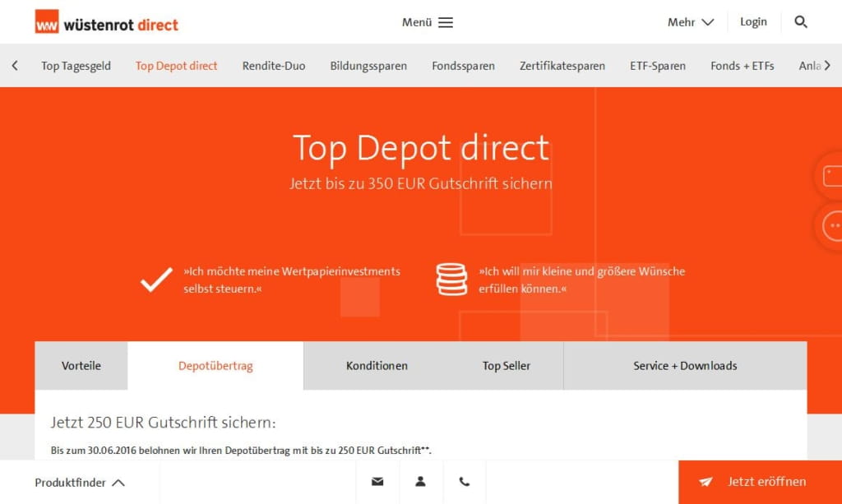Screen dimensions: 842x504
Task: Switch to the Vorteile tab
Action: click(x=81, y=366)
